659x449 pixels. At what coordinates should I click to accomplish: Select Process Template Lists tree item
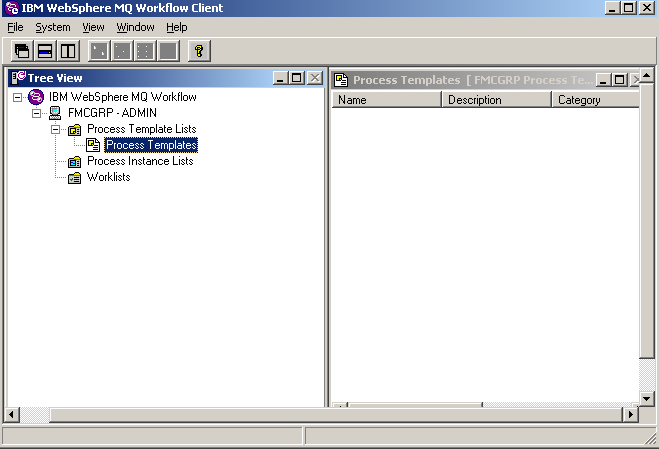tap(142, 129)
